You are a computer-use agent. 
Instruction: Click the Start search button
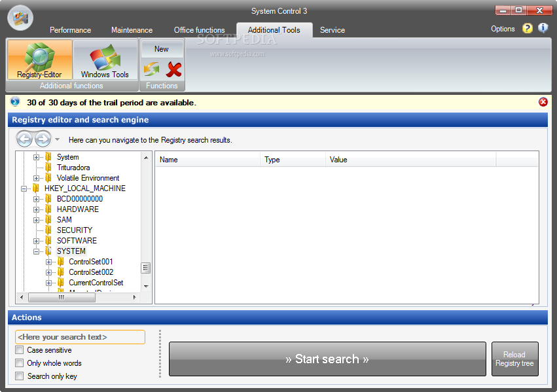[327, 359]
